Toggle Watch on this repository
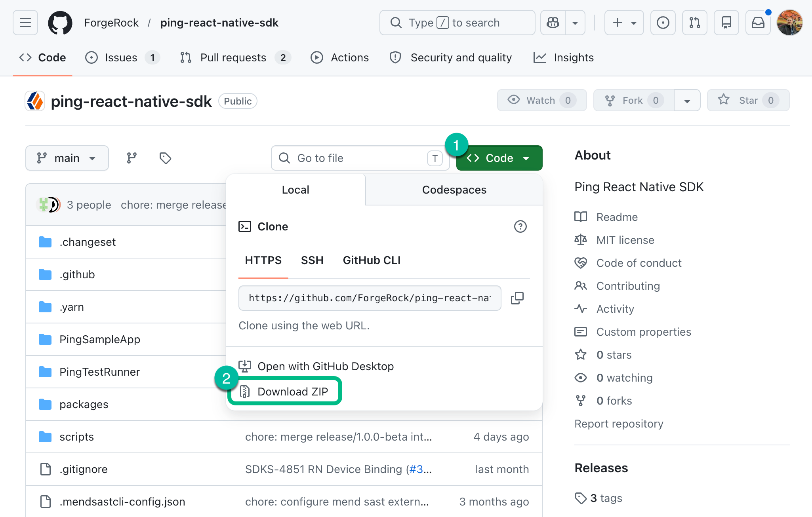Screen dimensions: 812x517 pyautogui.click(x=542, y=101)
